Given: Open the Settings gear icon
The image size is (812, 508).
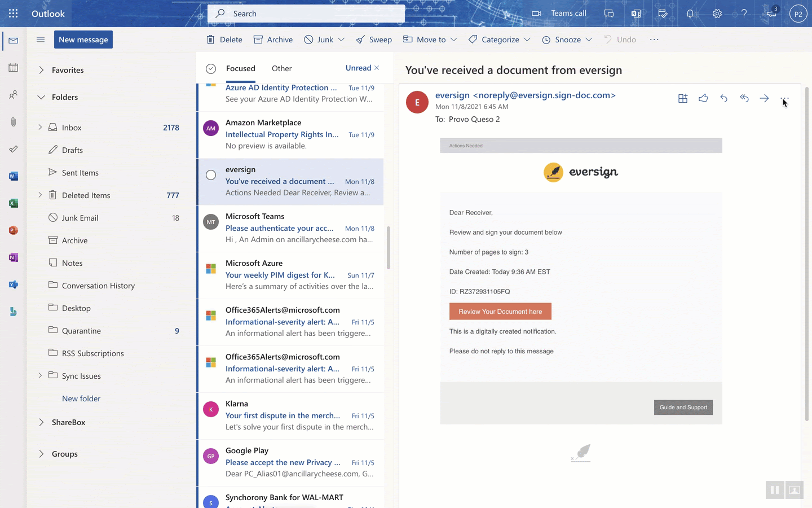Looking at the screenshot, I should [x=717, y=14].
